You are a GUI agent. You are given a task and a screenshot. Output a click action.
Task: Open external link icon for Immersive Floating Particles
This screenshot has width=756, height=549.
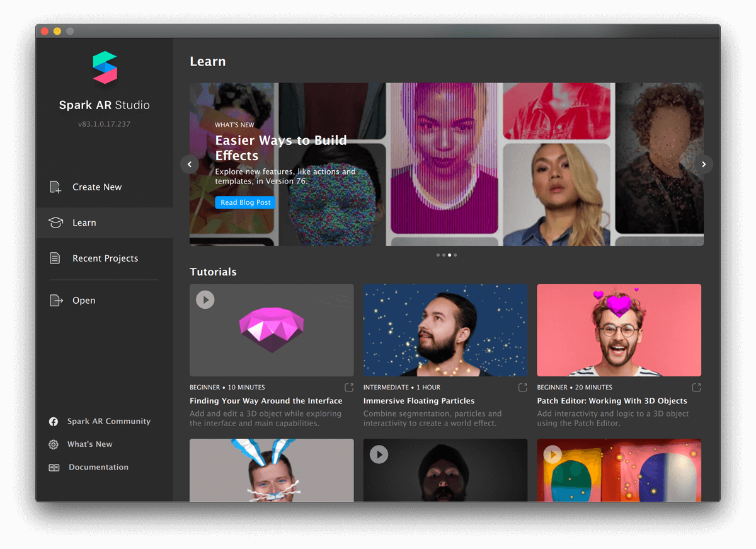523,387
